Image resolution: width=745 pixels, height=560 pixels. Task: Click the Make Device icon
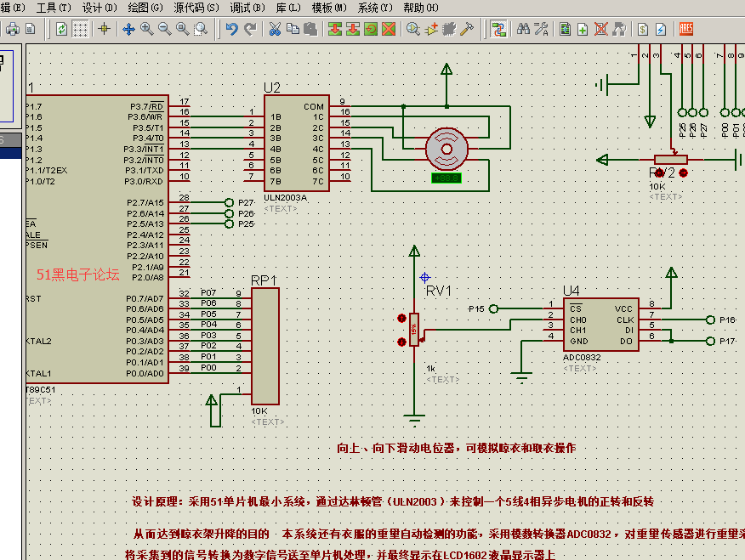click(x=431, y=30)
